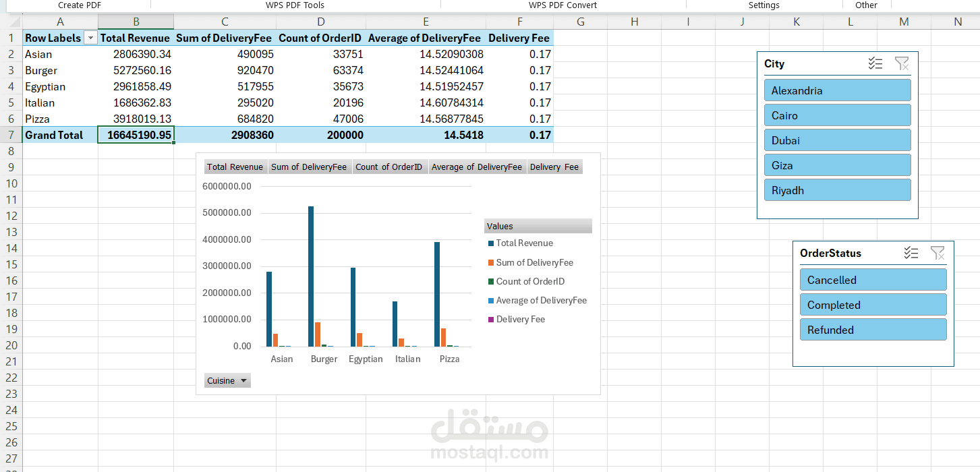
Task: Click the Count of OrderID chart field button
Action: [x=389, y=167]
